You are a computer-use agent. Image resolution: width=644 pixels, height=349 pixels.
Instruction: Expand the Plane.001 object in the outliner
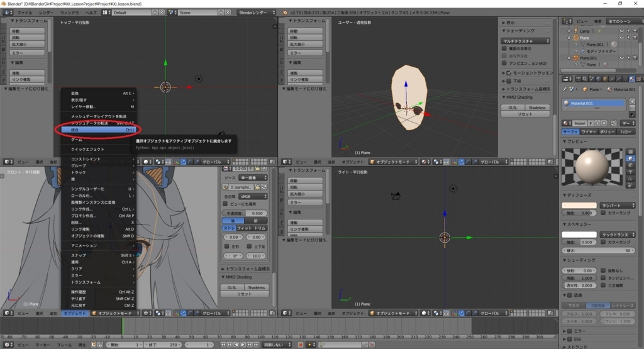pos(569,58)
